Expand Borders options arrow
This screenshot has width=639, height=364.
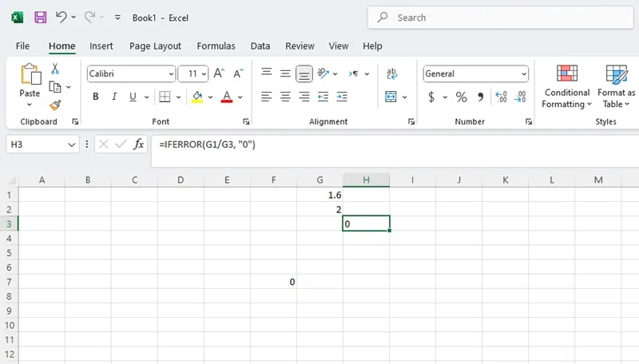[x=178, y=97]
